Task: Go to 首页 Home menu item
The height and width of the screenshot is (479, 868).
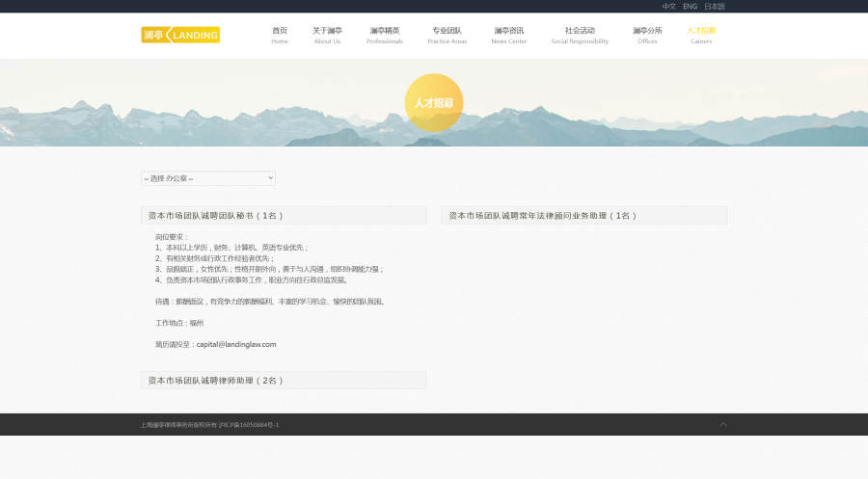Action: tap(280, 35)
